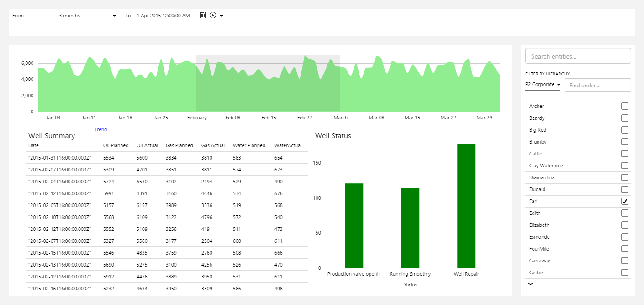Click the Production valve opening bar

354,225
